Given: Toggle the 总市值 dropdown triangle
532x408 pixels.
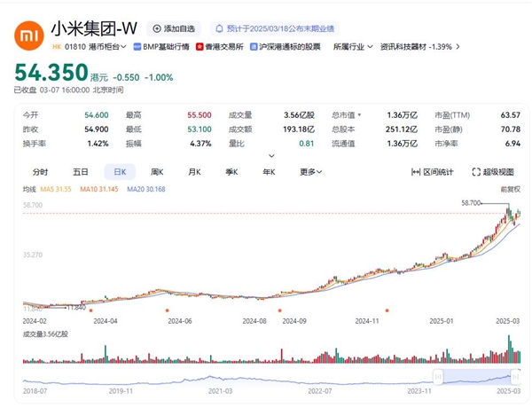Looking at the screenshot, I should (359, 115).
